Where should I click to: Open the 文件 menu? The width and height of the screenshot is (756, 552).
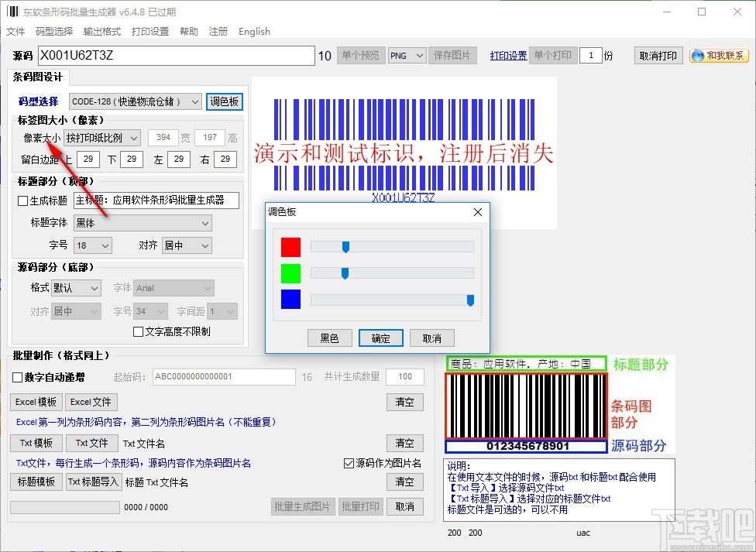click(15, 32)
